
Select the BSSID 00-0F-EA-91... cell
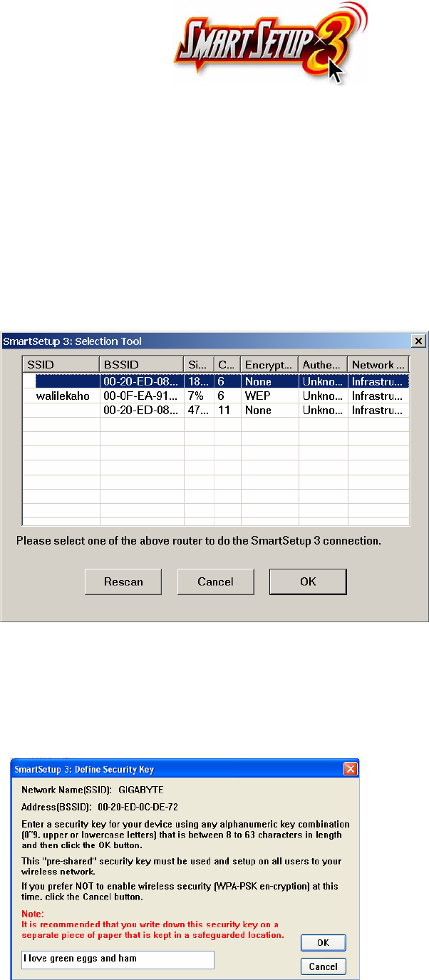click(x=141, y=396)
